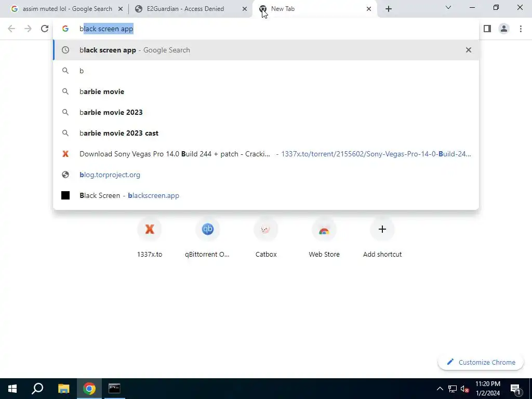The width and height of the screenshot is (532, 399).
Task: Click Customize Chrome button
Action: point(481,362)
